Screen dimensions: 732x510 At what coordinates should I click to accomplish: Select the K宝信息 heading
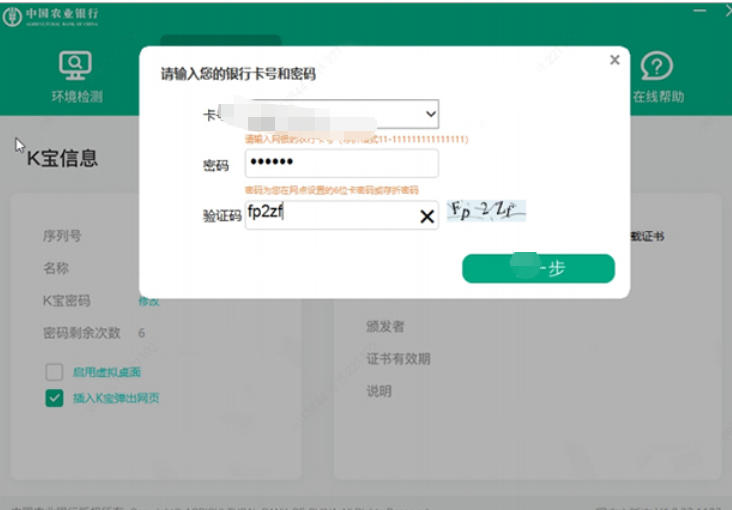[62, 158]
